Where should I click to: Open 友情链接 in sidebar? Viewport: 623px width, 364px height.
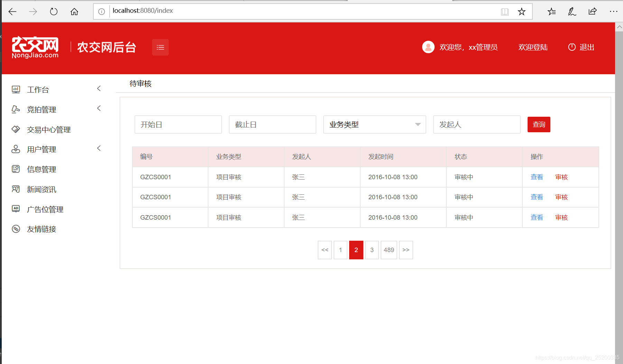[41, 229]
